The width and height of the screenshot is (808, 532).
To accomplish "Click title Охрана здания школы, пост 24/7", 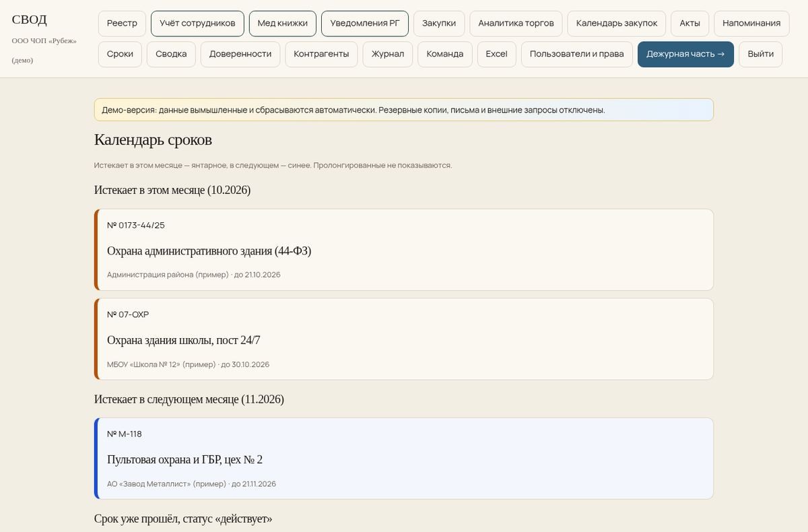I will 183,340.
